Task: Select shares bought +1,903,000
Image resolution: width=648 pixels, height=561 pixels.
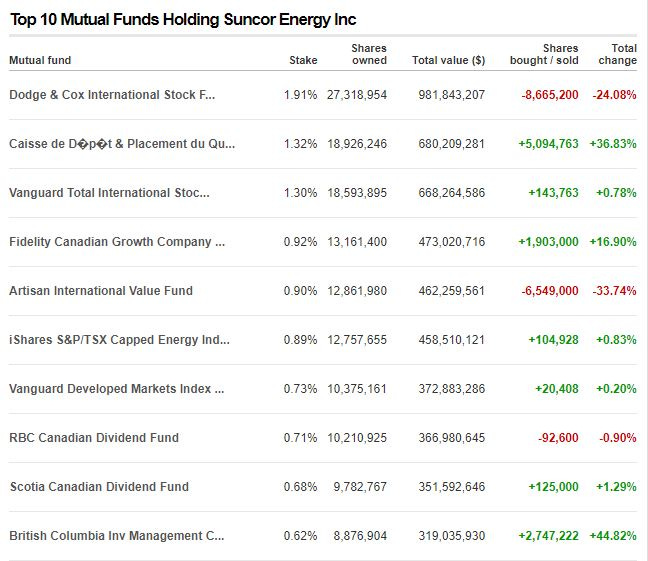Action: tap(548, 242)
